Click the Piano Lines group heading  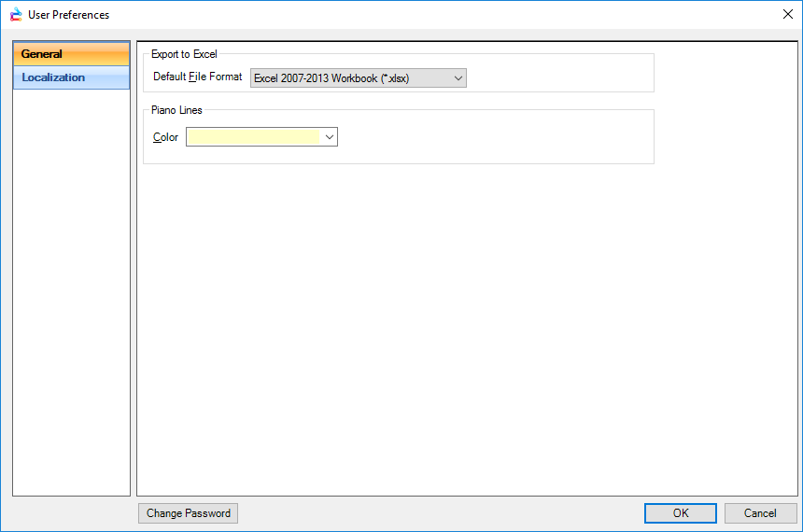[176, 110]
